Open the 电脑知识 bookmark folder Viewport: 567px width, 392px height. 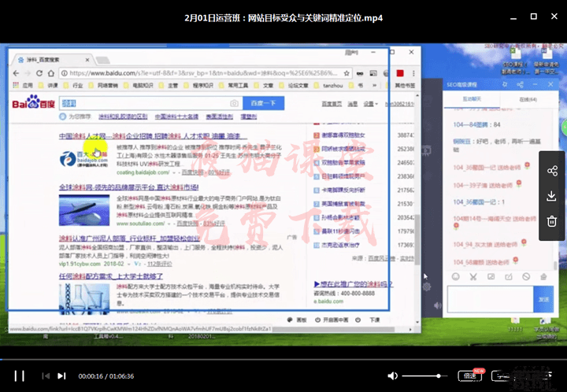(x=139, y=85)
